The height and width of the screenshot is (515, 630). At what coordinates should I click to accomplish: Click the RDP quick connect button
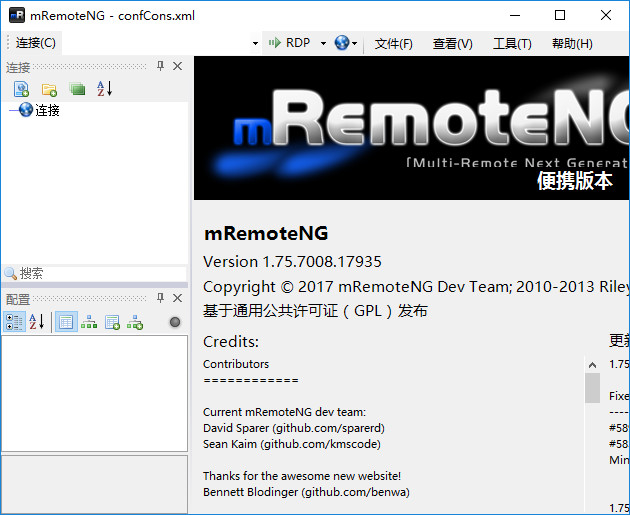290,43
